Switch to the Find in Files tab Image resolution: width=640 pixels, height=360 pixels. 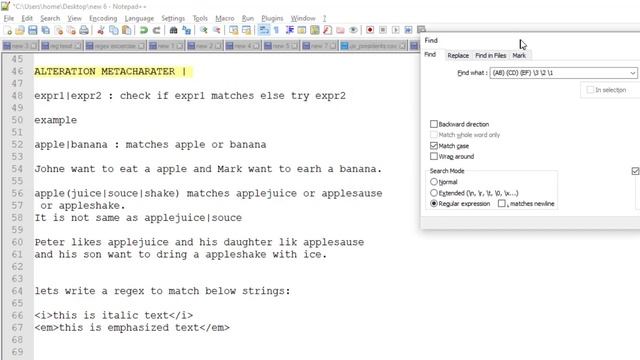(x=491, y=56)
